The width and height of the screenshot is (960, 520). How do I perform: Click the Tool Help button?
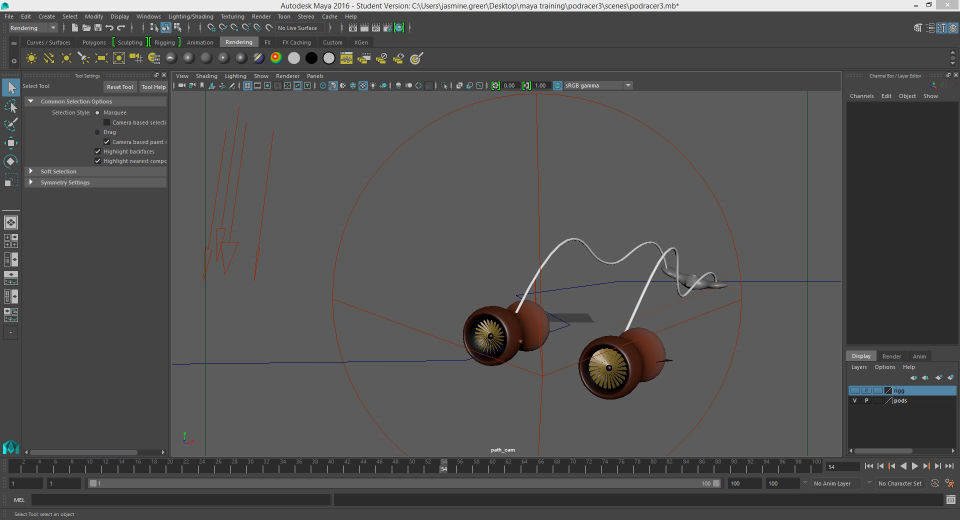tap(153, 87)
